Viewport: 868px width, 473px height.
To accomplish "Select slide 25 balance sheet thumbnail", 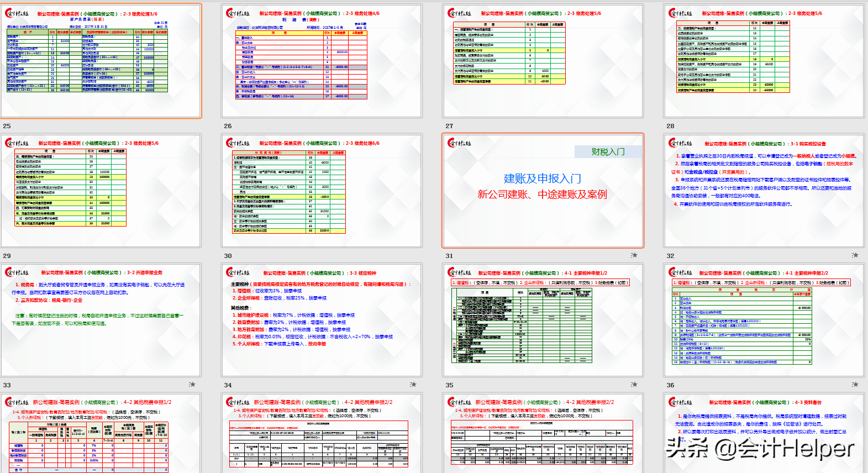I will pyautogui.click(x=101, y=61).
